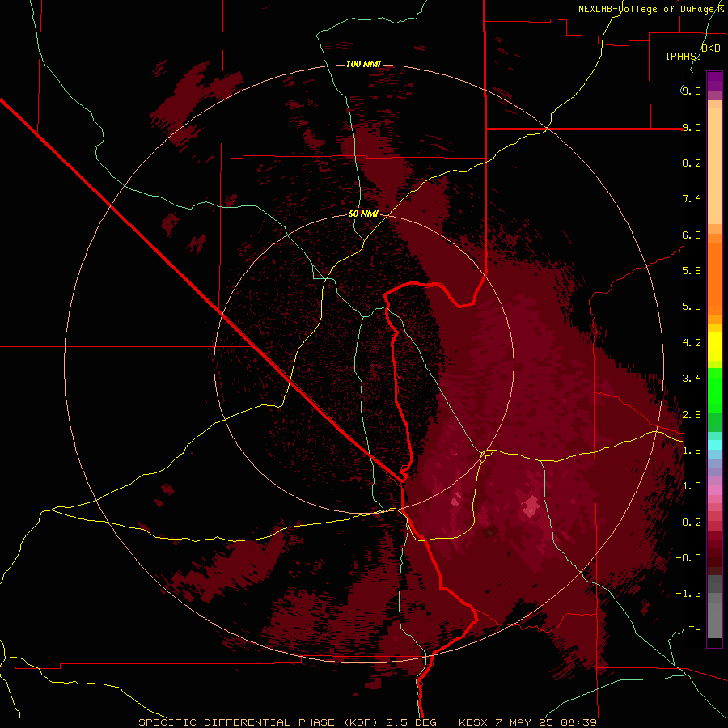Click the 9.0 value on the scale
This screenshot has width=728, height=728.
pyautogui.click(x=692, y=127)
